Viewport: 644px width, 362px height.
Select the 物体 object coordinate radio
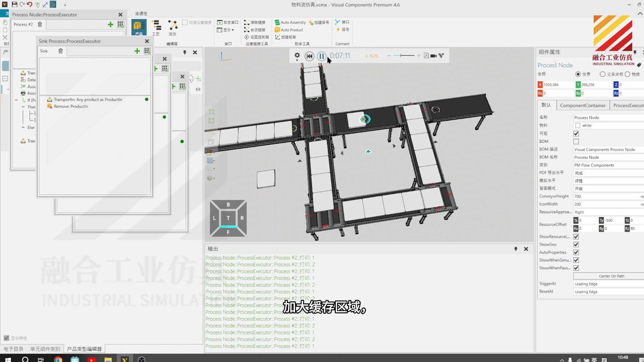tap(627, 74)
